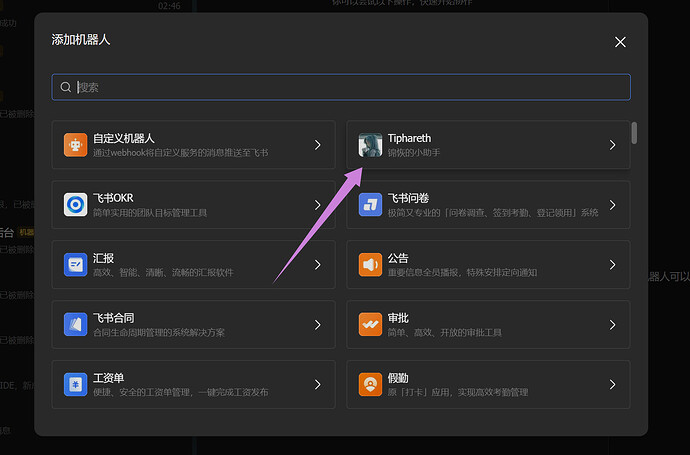Image resolution: width=690 pixels, height=455 pixels.
Task: Close the 添加机器人 dialog
Action: click(620, 42)
